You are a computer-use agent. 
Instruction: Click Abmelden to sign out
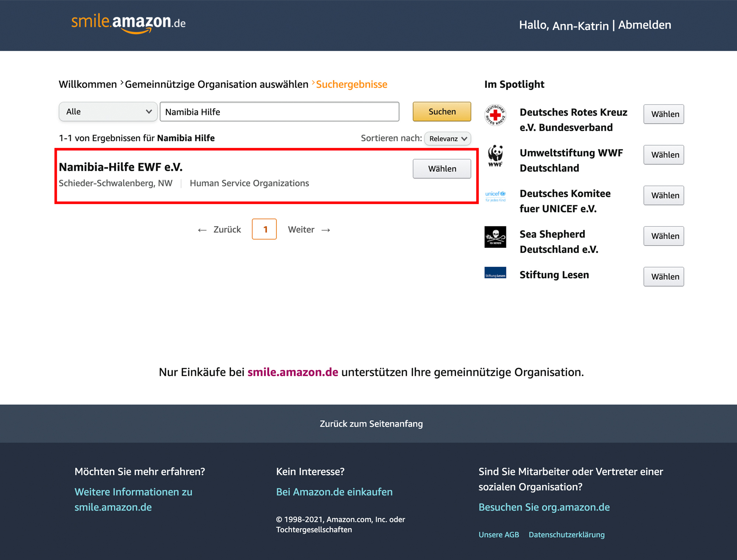click(645, 25)
